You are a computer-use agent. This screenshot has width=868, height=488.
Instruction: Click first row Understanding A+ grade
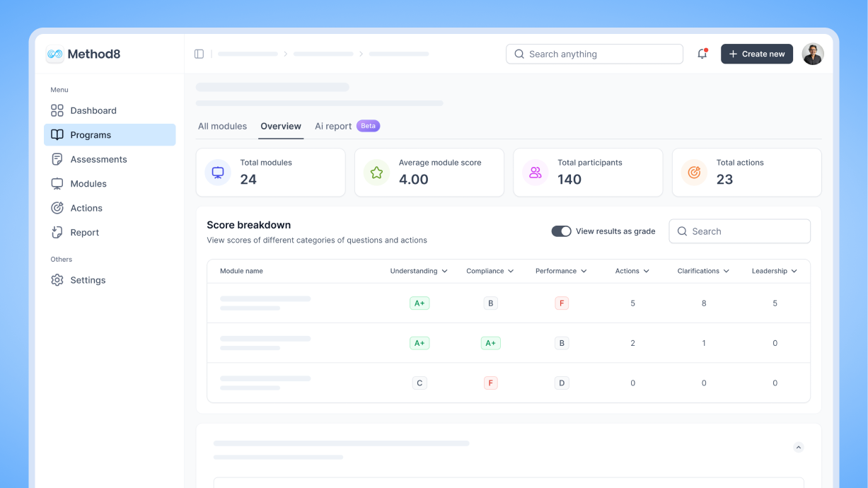(419, 303)
